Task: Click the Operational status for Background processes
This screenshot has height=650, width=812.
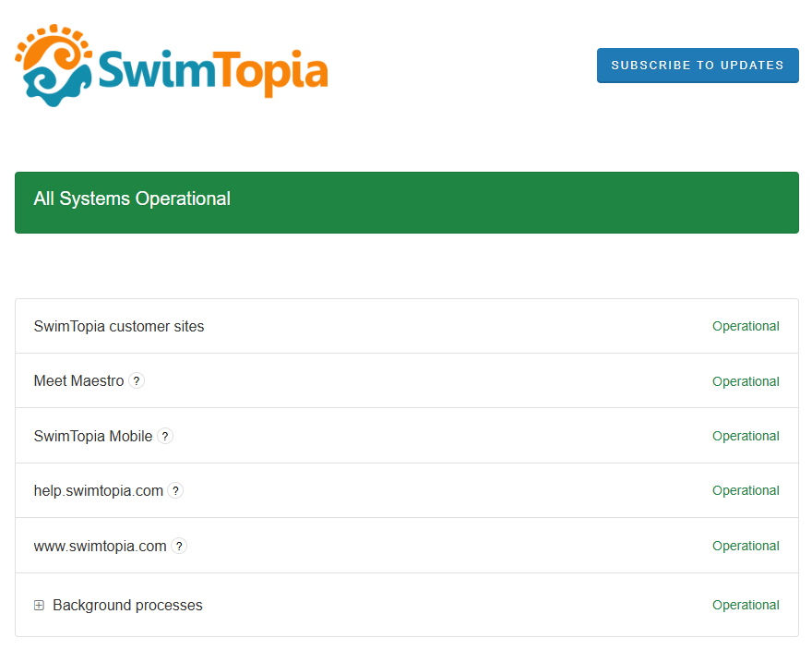Action: click(x=746, y=606)
